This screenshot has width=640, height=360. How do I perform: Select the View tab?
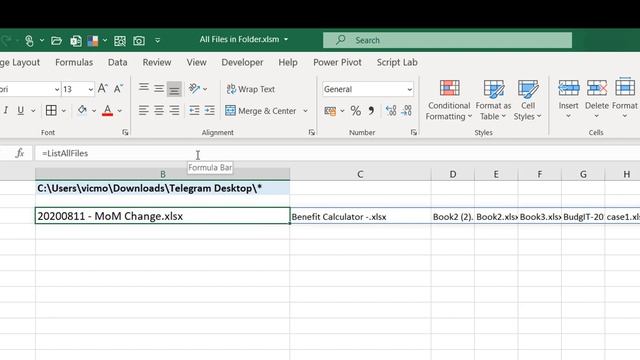[196, 62]
